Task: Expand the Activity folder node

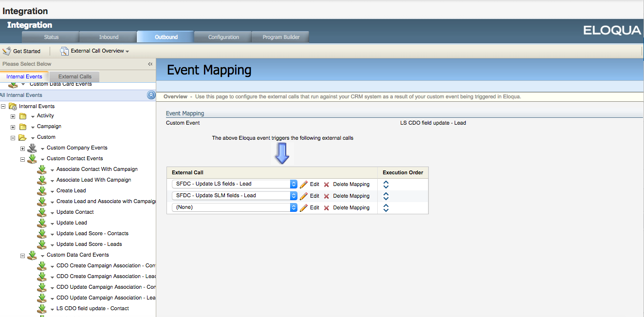Action: point(13,116)
